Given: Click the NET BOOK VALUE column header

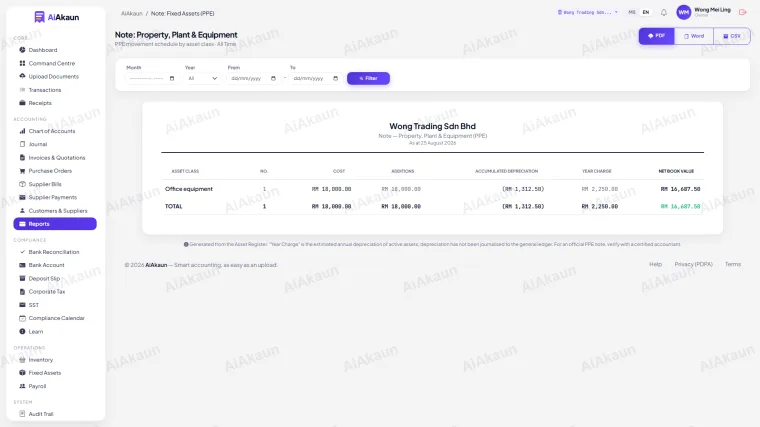Looking at the screenshot, I should click(676, 171).
